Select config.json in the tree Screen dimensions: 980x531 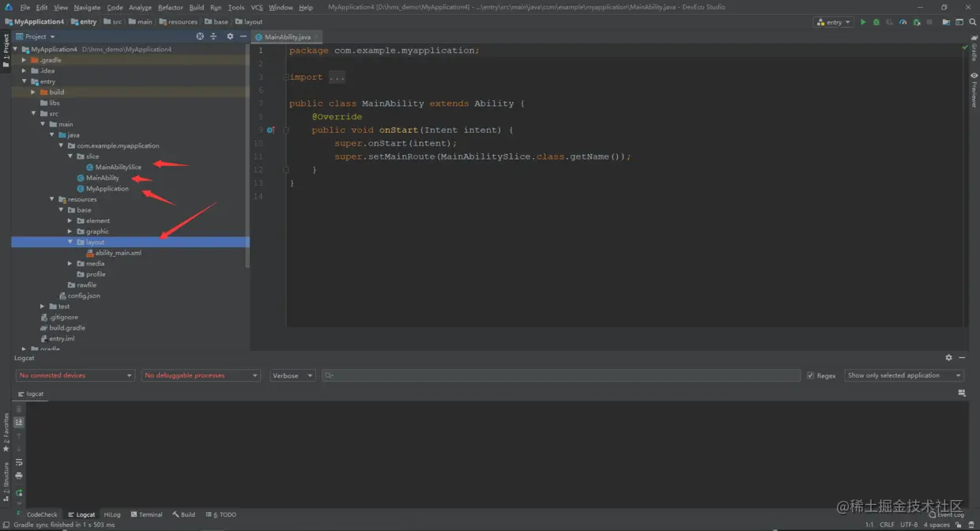pos(83,296)
